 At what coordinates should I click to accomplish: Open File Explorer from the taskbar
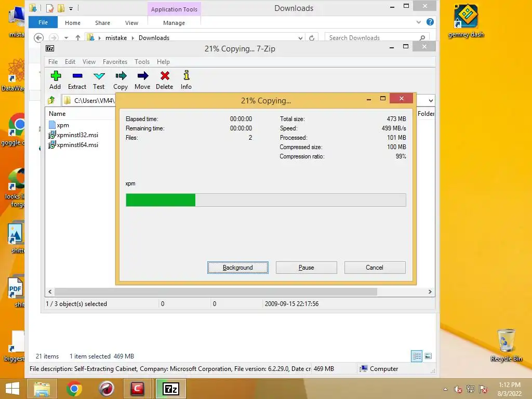pyautogui.click(x=42, y=389)
